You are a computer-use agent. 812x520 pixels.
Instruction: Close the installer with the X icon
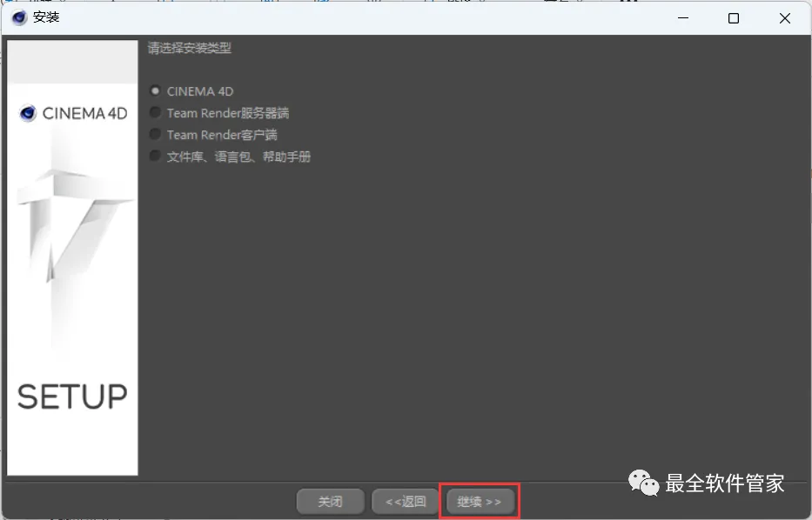(784, 18)
